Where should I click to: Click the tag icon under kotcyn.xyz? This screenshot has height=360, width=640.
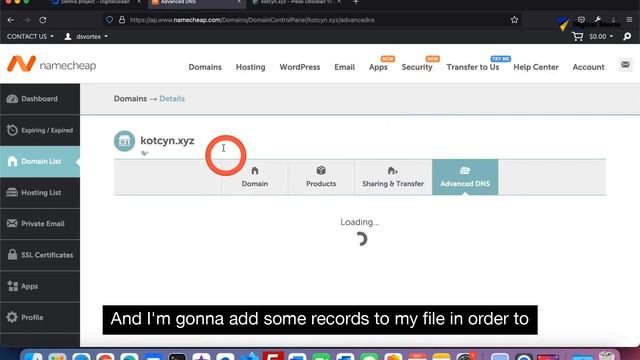click(144, 153)
